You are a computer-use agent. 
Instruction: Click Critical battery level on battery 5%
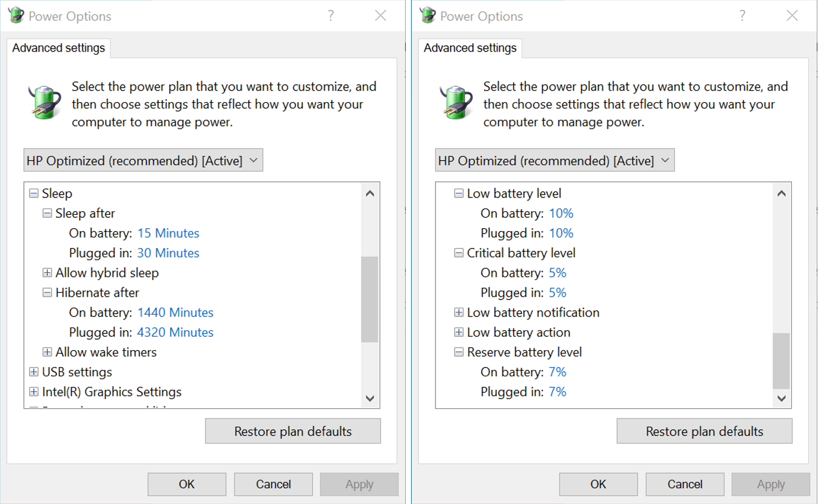point(557,272)
